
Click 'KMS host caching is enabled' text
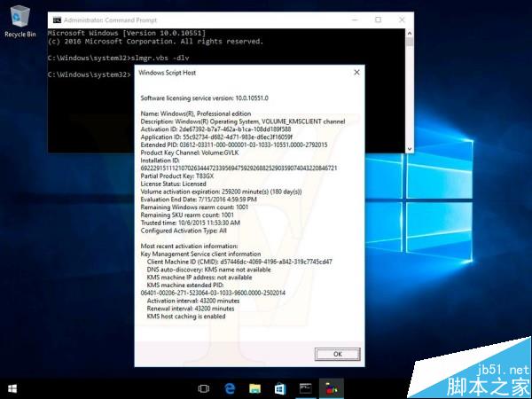tap(186, 317)
